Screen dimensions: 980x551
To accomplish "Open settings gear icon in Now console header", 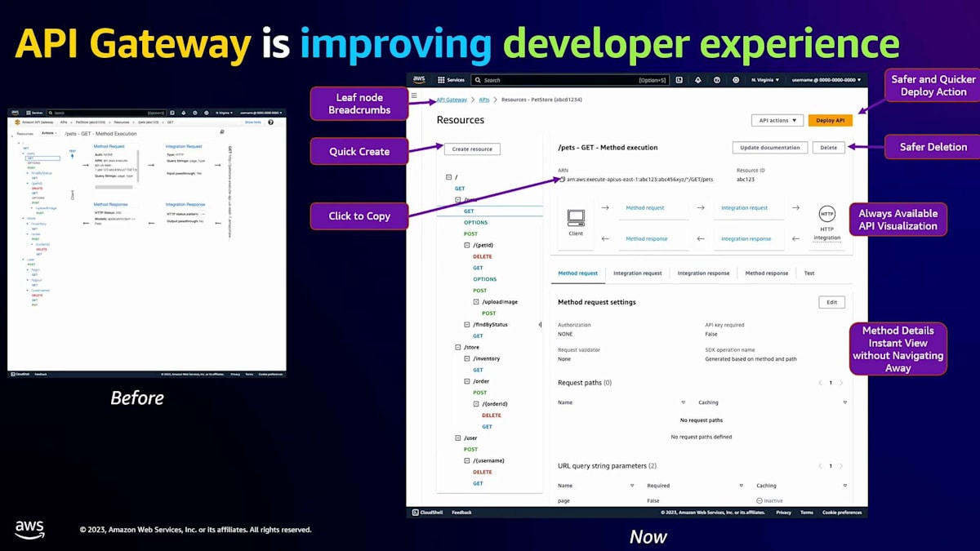I will (736, 80).
